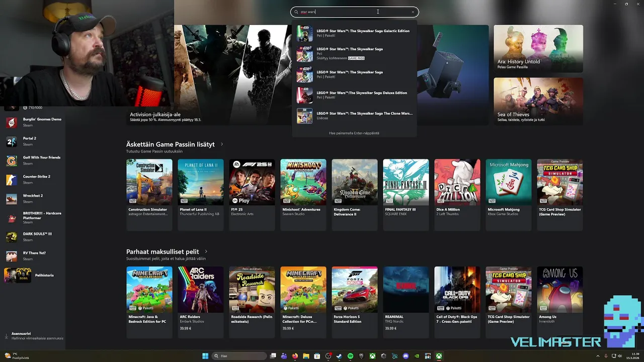Click the magnifier icon in the Xbox search box
Image resolution: width=644 pixels, height=362 pixels.
296,12
